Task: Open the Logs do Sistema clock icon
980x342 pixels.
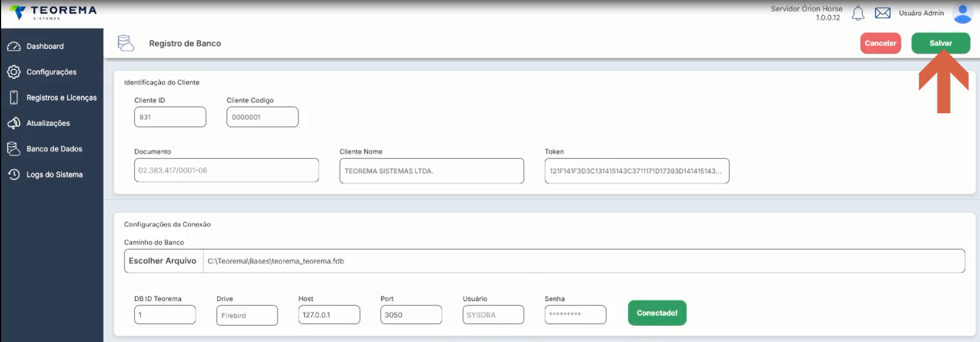Action: [14, 174]
